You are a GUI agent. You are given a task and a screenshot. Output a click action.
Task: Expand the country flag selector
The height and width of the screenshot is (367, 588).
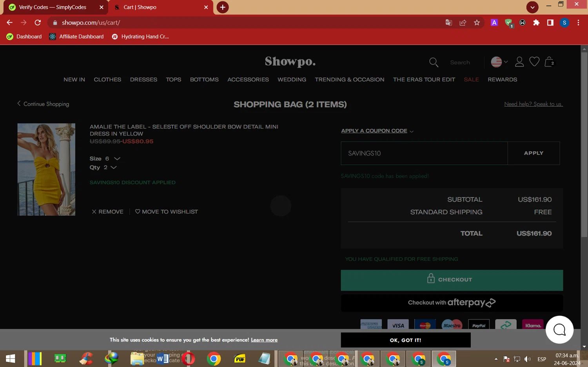click(499, 62)
